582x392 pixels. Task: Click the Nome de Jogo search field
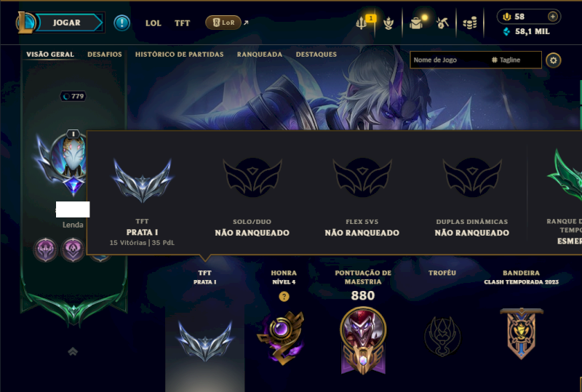449,60
